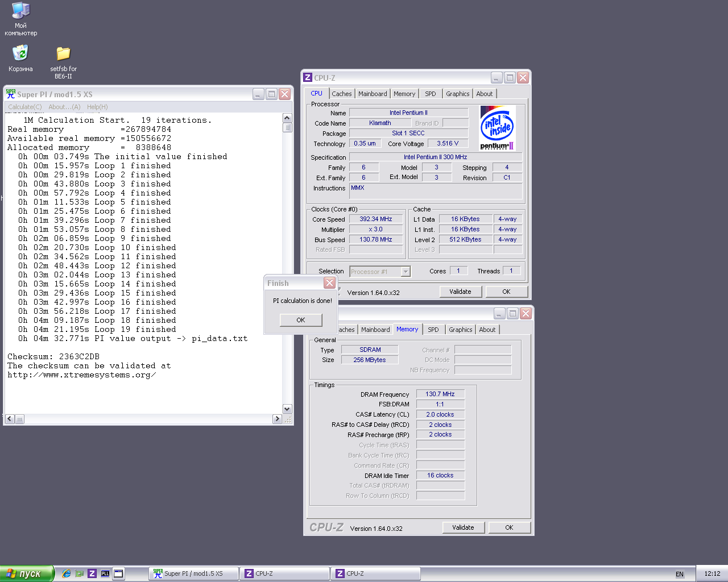Open About...(A) menu in Super PI
This screenshot has height=582, width=728.
(x=64, y=107)
